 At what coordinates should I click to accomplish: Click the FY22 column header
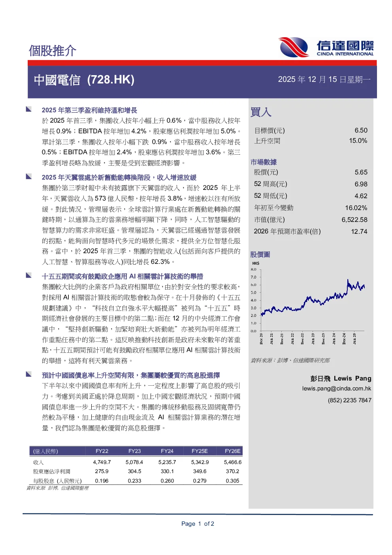point(102,451)
